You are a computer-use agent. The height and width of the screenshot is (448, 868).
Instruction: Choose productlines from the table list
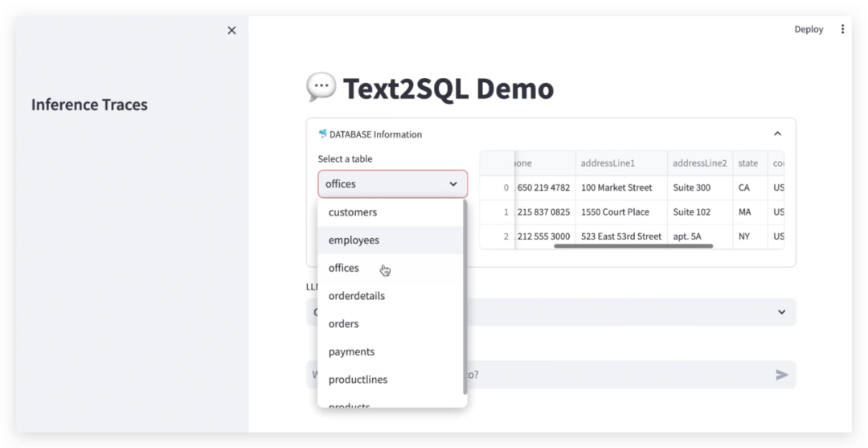391,380
